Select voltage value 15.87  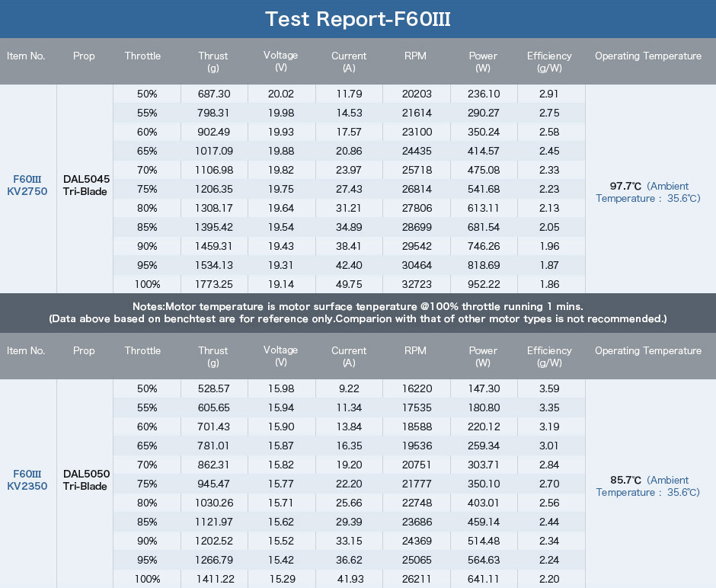[x=281, y=446]
